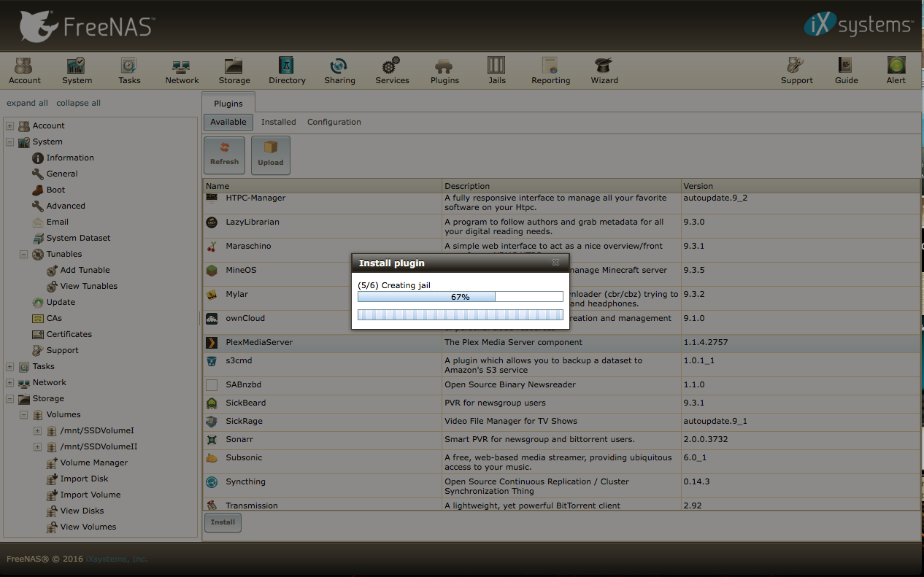
Task: Open the Directory toolbar icon
Action: point(287,71)
